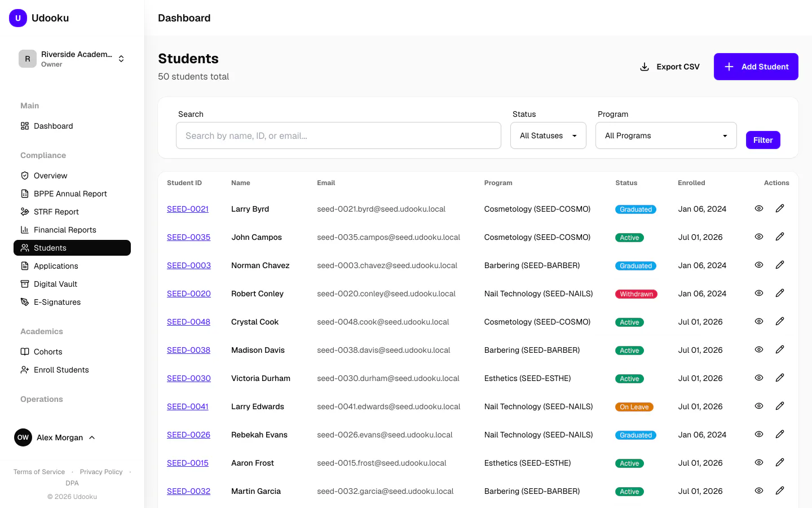Edit Larry Edwards with pencil icon
812x508 pixels.
coord(780,406)
